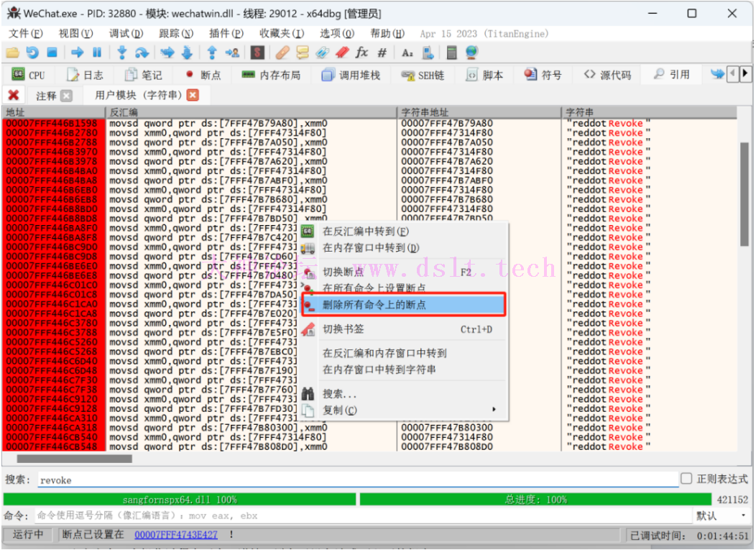Image resolution: width=756 pixels, height=555 pixels.
Task: Open the calculator toolbar icon
Action: (x=452, y=52)
